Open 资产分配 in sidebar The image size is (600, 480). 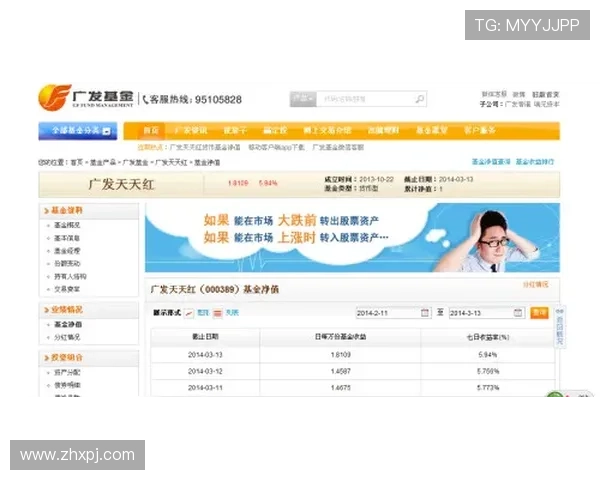tap(67, 372)
